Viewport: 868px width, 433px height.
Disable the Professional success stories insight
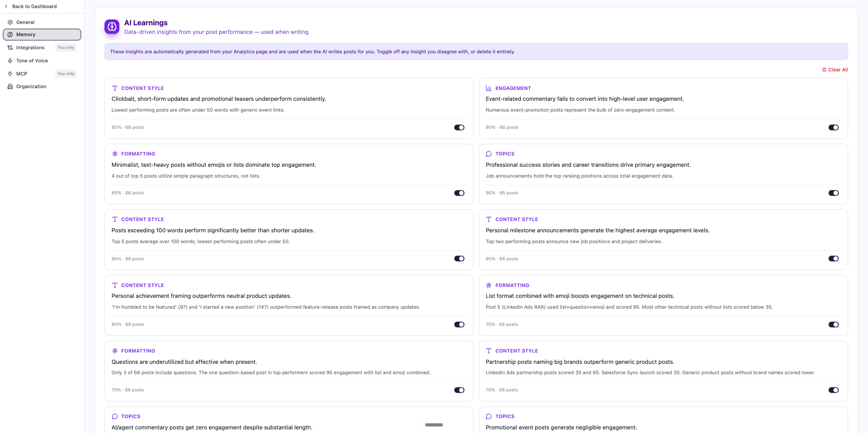pyautogui.click(x=834, y=193)
